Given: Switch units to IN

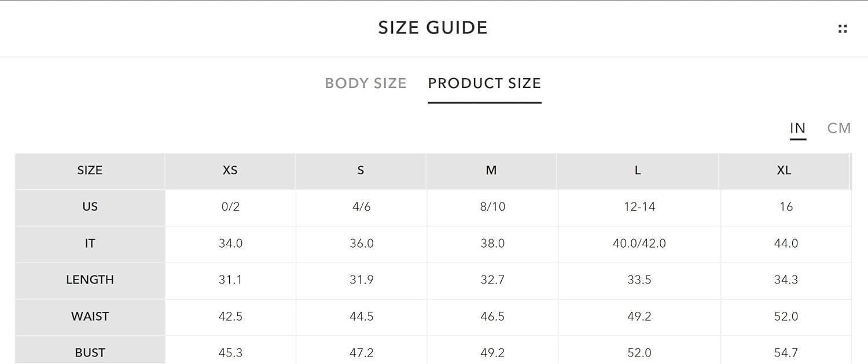Looking at the screenshot, I should 798,128.
